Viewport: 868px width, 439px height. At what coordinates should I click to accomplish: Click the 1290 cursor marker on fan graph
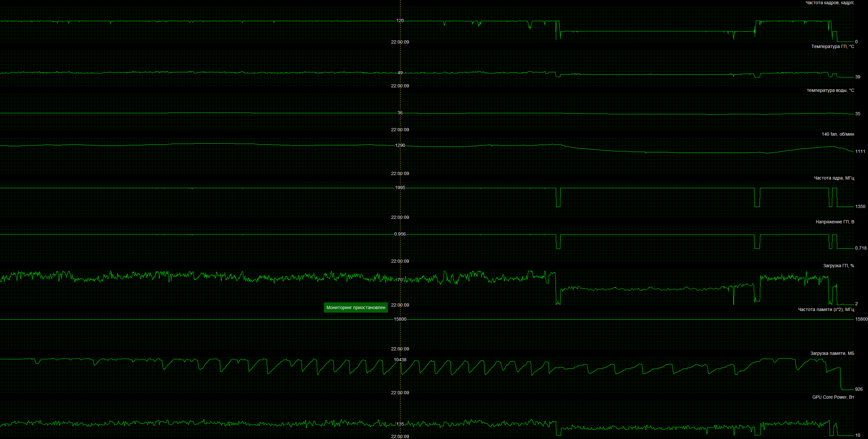pos(400,145)
